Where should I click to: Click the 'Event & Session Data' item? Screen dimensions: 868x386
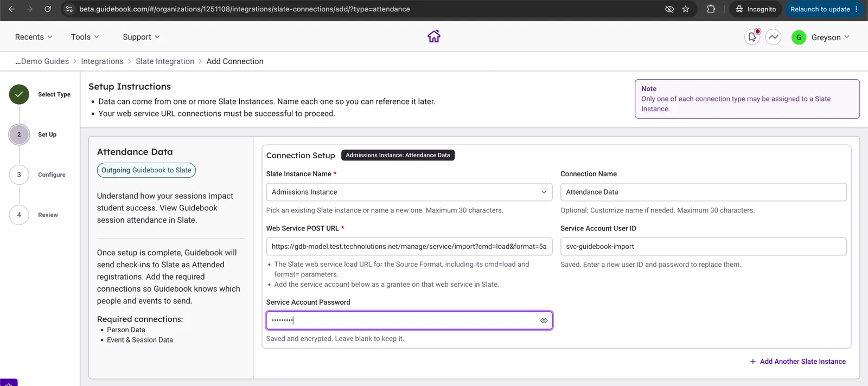(140, 340)
